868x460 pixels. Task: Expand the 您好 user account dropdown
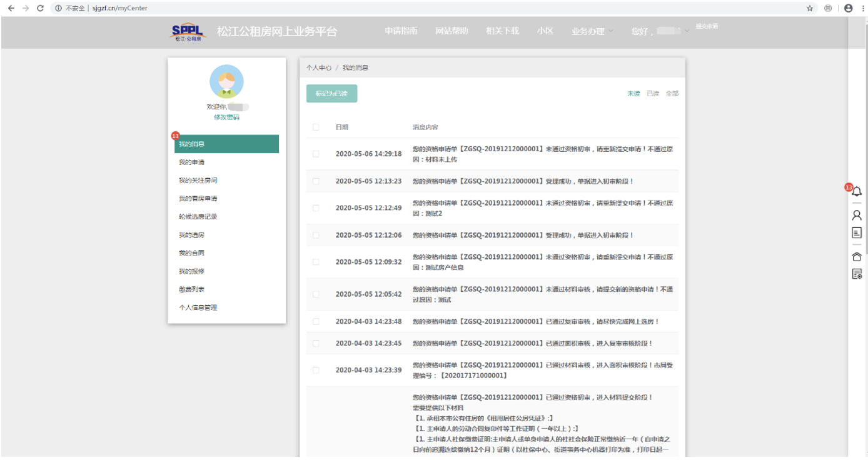[x=660, y=31]
